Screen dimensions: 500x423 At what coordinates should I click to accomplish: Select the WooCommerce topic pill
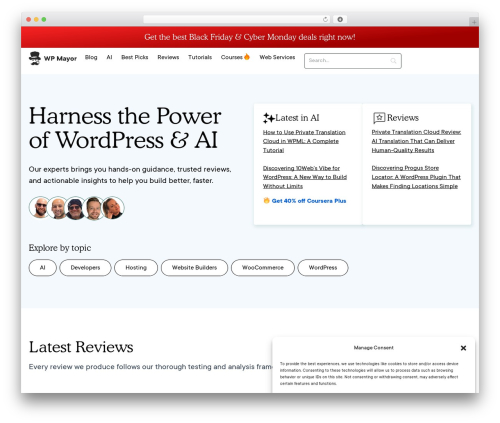(x=263, y=268)
